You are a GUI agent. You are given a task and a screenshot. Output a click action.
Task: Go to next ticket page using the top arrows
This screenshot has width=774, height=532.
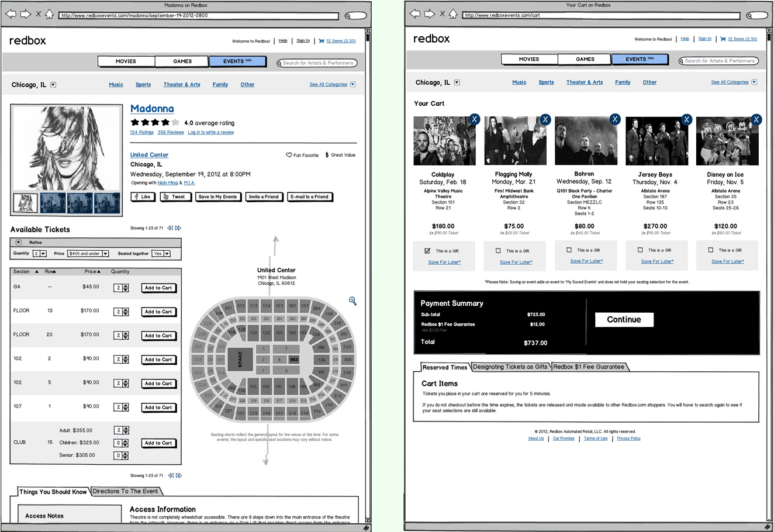pyautogui.click(x=178, y=228)
